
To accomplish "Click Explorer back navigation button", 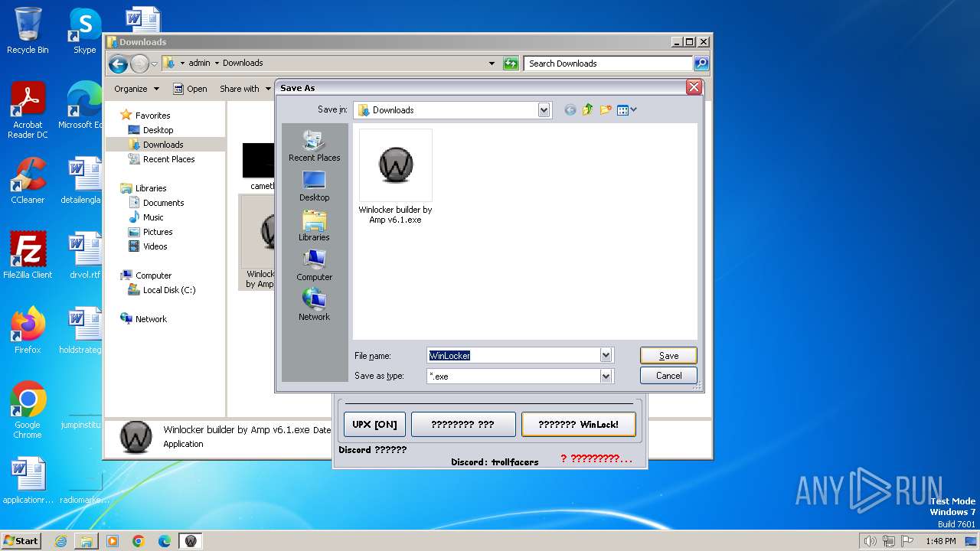I will tap(117, 64).
